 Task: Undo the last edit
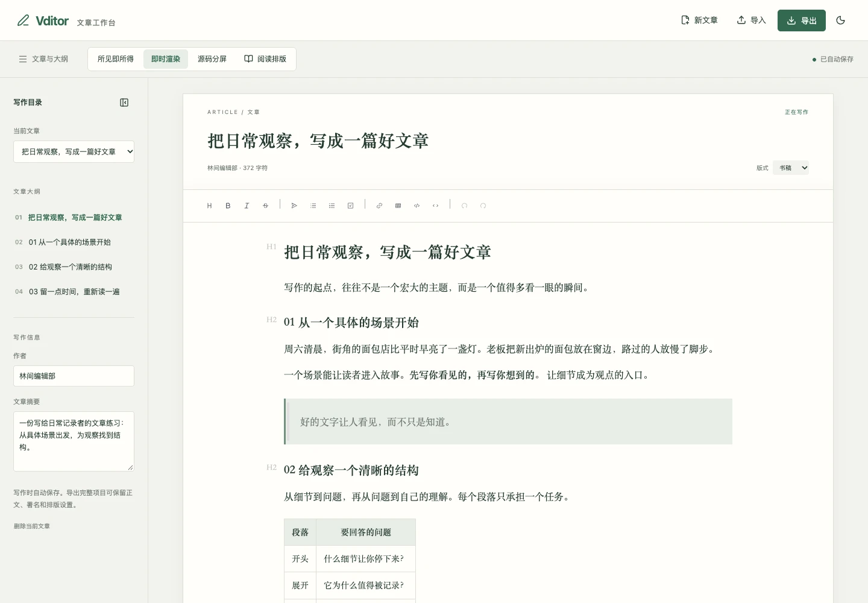coord(464,206)
